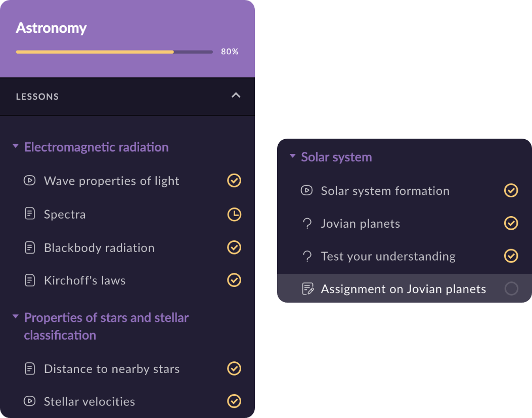Click the Astronomy 80% progress bar
Image resolution: width=532 pixels, height=418 pixels.
[114, 52]
